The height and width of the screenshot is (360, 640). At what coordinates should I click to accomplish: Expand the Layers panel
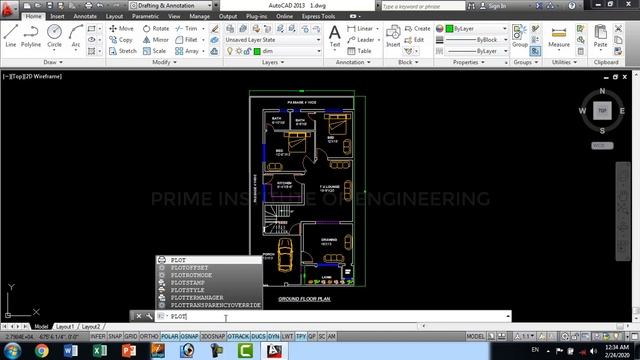point(273,62)
